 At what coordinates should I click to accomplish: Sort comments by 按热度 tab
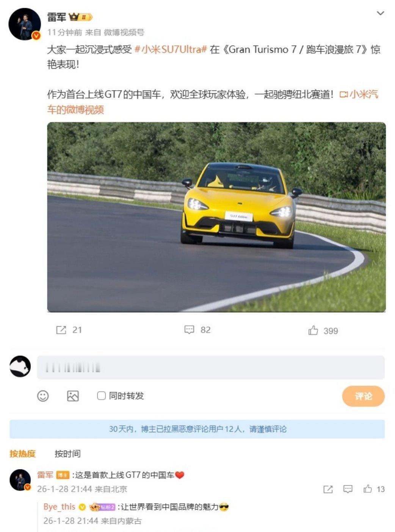(x=23, y=454)
